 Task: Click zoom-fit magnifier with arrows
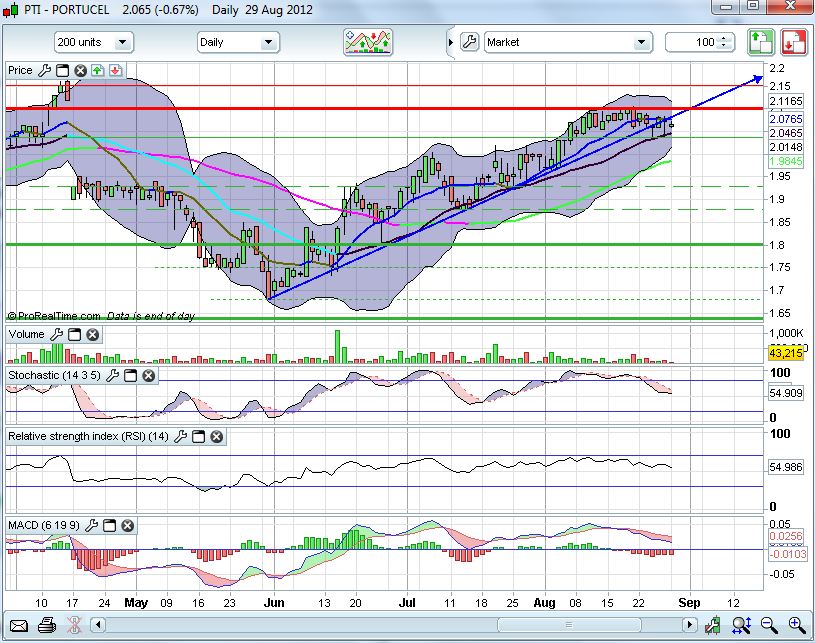click(x=741, y=625)
